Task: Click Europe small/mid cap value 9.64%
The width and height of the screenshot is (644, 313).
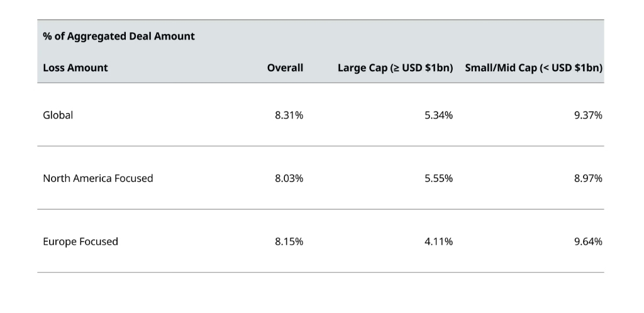Action: point(588,241)
